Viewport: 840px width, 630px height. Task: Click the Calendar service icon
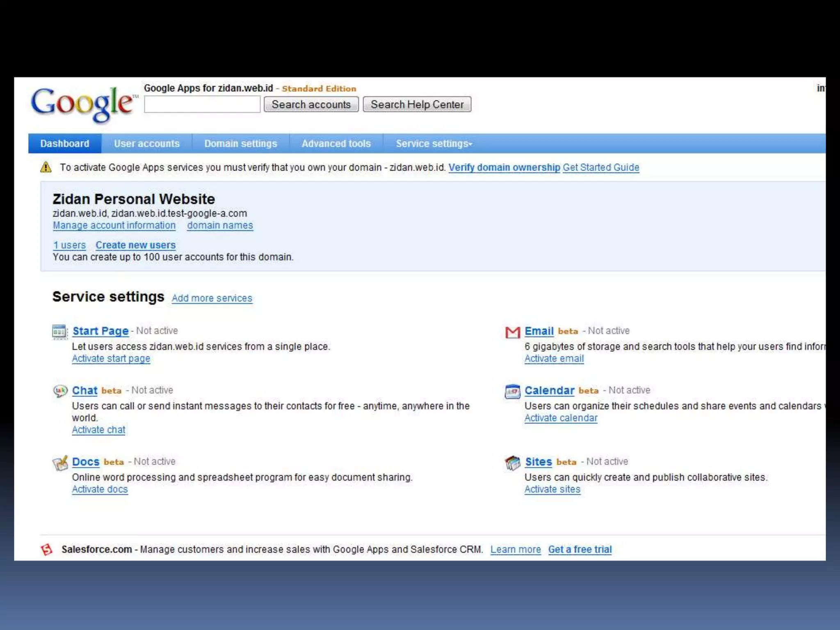click(x=512, y=391)
